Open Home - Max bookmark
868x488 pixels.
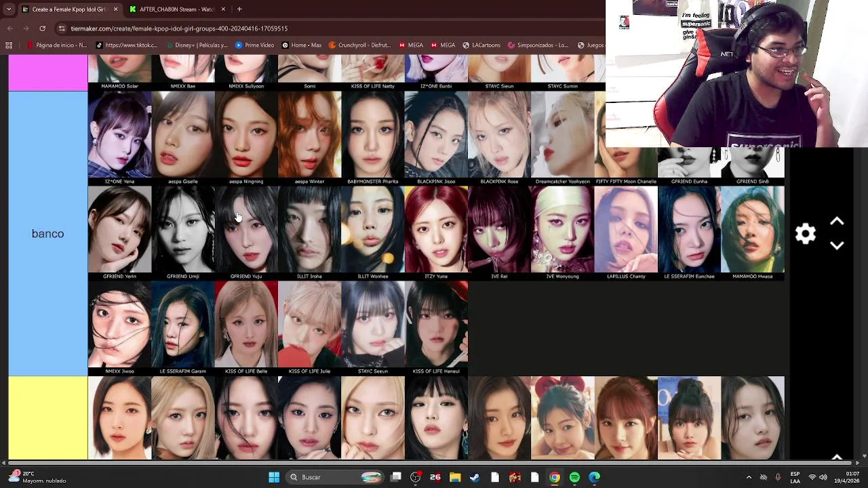point(302,45)
